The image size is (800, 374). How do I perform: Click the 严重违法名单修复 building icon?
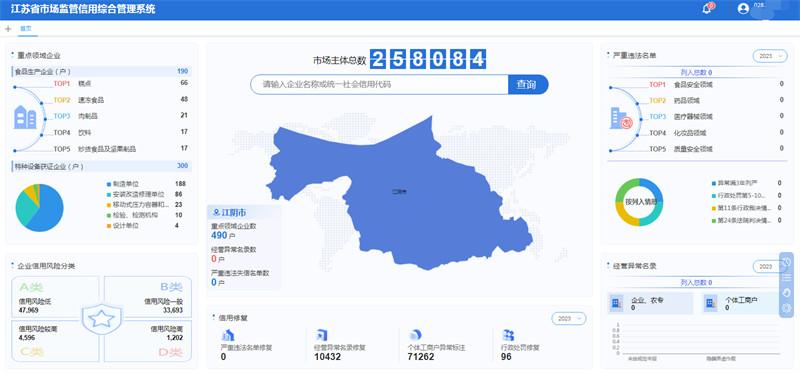(x=228, y=335)
